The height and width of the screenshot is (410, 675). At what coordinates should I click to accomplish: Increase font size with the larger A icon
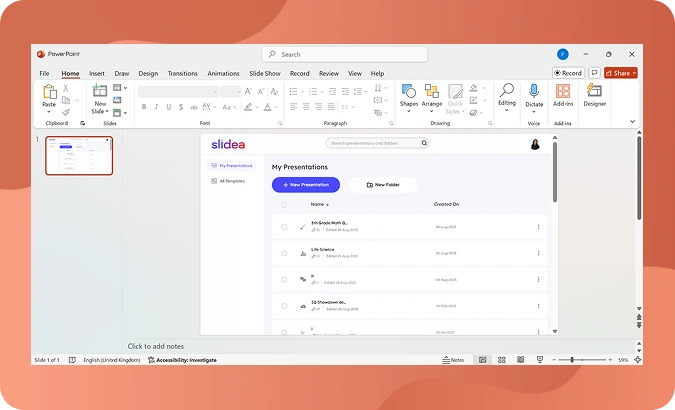click(248, 91)
